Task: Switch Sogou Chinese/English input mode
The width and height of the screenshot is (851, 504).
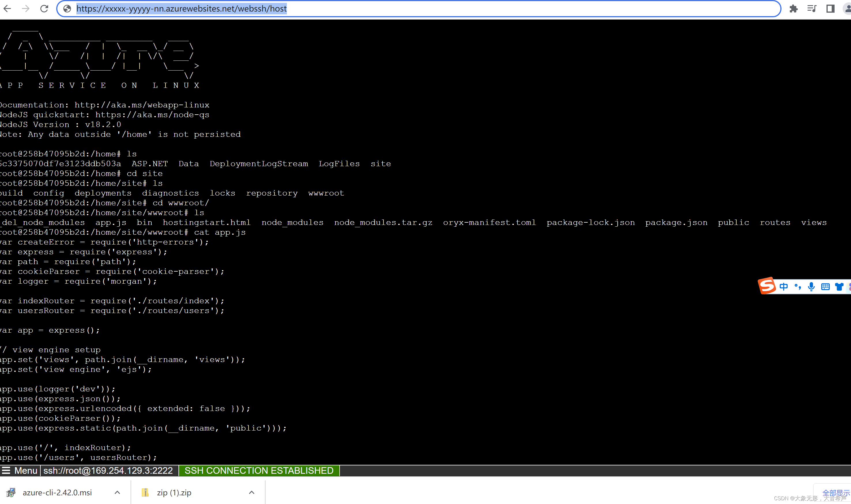Action: pyautogui.click(x=784, y=287)
